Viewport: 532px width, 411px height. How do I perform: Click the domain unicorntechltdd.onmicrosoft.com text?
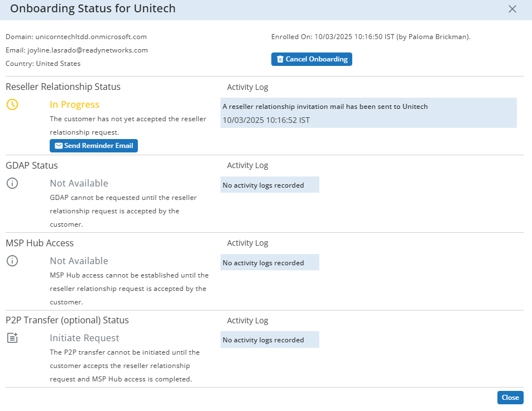coord(91,37)
